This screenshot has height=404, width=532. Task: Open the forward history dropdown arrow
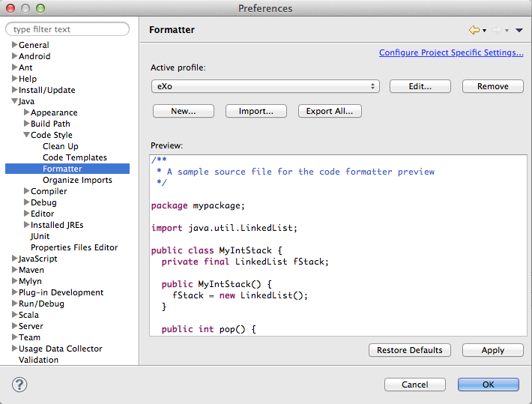click(507, 31)
